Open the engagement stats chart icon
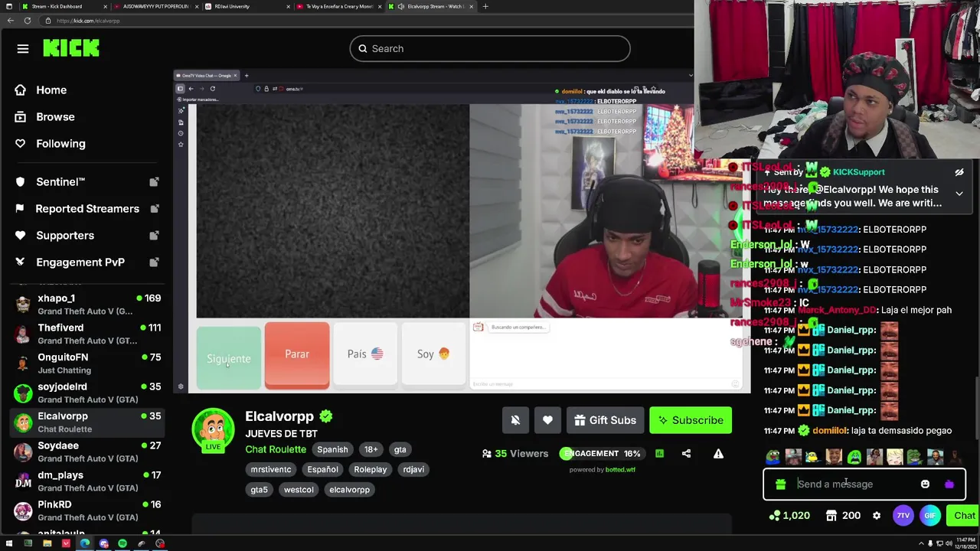The width and height of the screenshot is (980, 551). [659, 453]
